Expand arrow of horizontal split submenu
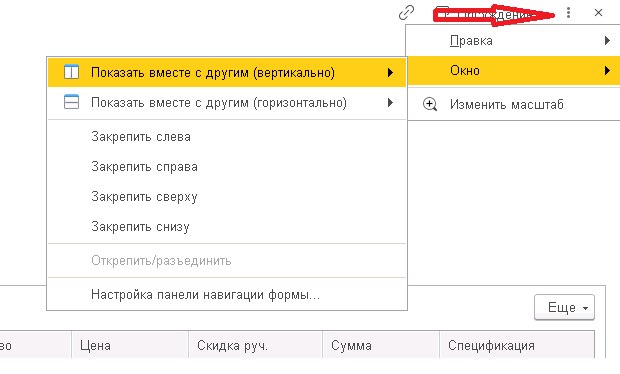Screen dimensions: 620x374 (x=390, y=102)
